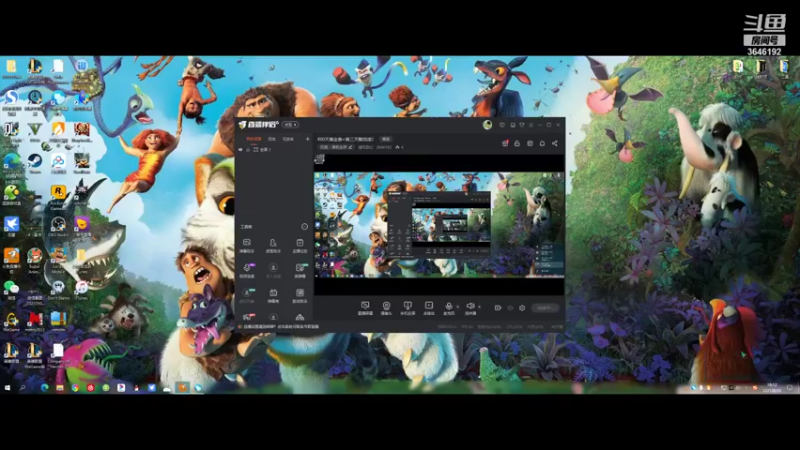800x450 pixels.
Task: Toggle the lock on 全屏1 source
Action: pyautogui.click(x=248, y=149)
